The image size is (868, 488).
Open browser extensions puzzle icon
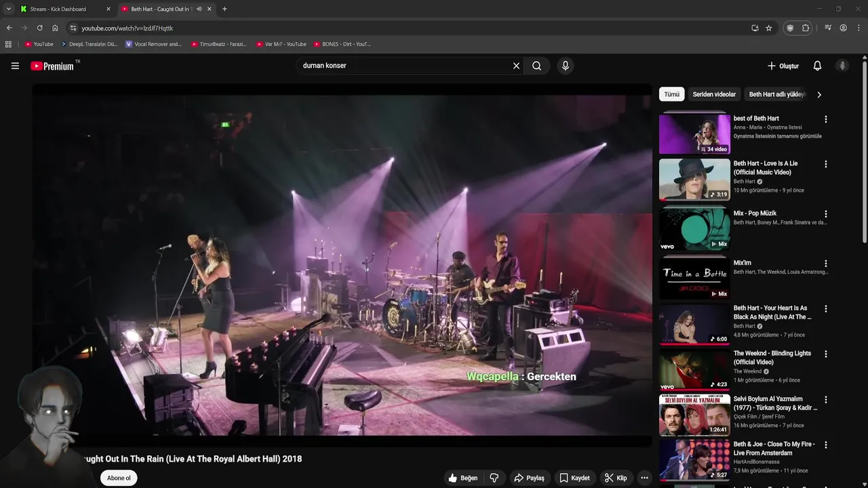pyautogui.click(x=806, y=28)
